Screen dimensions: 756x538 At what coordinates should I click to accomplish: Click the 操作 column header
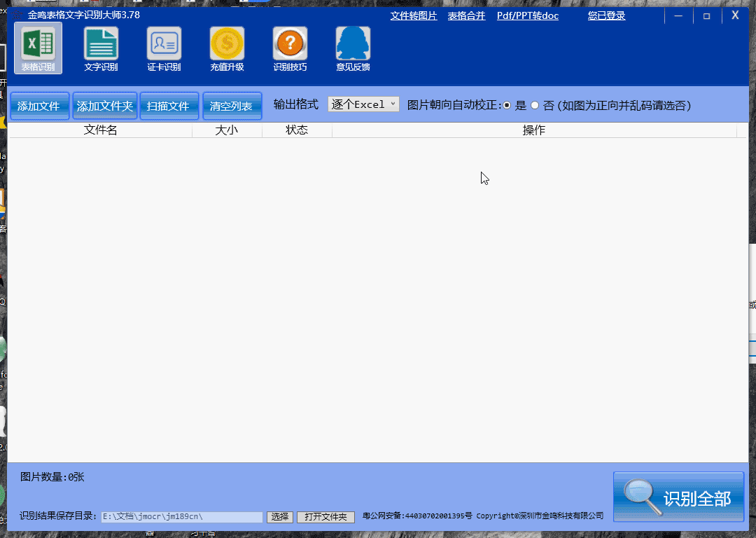534,130
